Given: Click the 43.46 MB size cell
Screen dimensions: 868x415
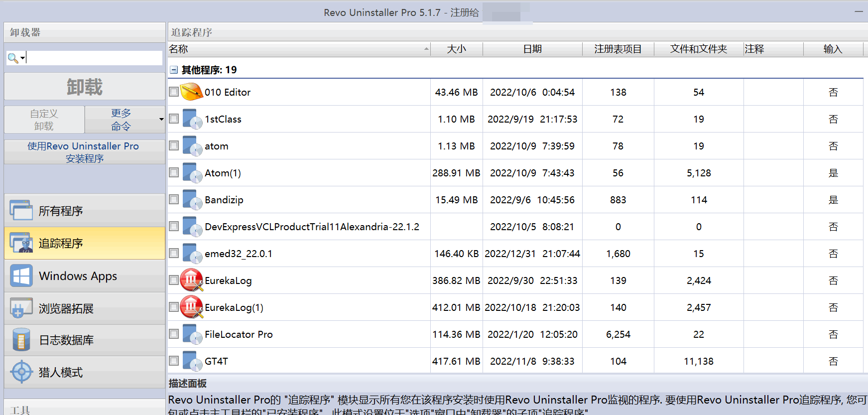Looking at the screenshot, I should (x=457, y=92).
